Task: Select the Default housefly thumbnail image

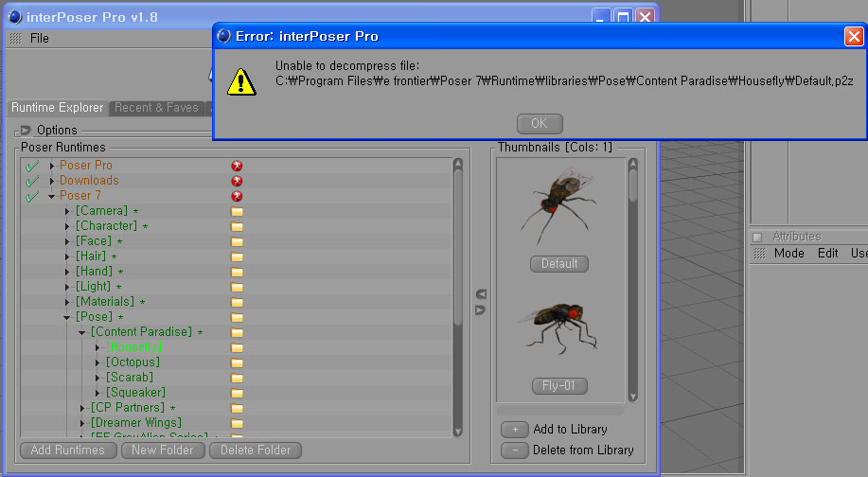Action: [x=558, y=207]
